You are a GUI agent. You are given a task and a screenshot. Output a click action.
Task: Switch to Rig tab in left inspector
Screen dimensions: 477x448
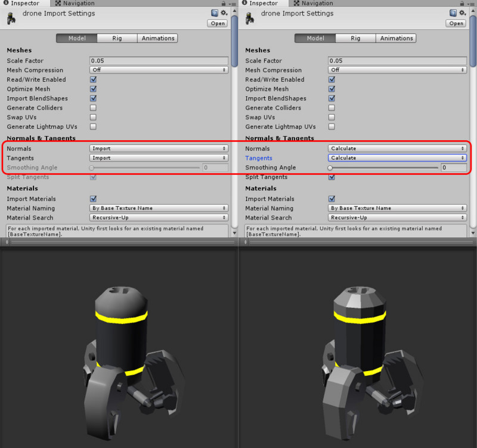click(x=117, y=38)
